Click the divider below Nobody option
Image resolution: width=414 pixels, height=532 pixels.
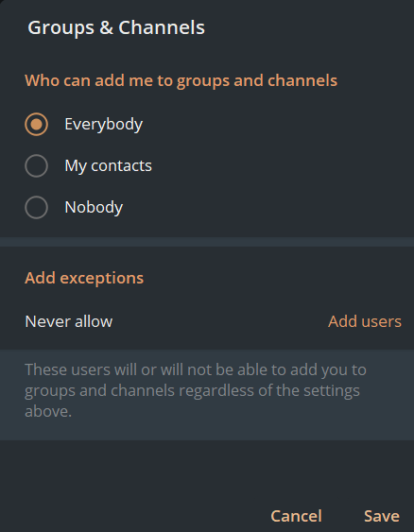click(207, 242)
